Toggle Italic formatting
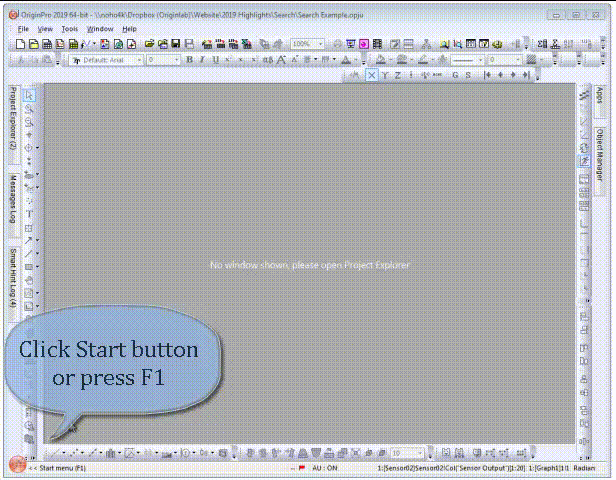This screenshot has height=480, width=616. coord(202,60)
